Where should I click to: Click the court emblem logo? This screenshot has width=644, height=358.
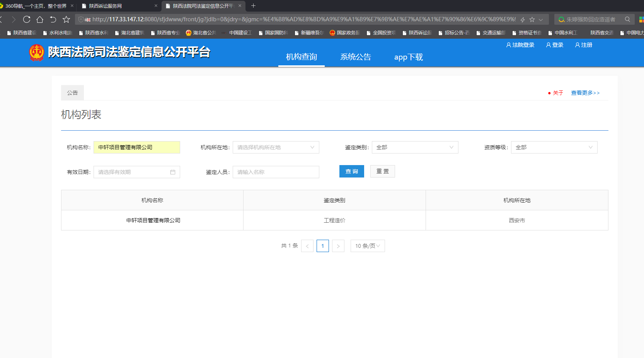pyautogui.click(x=37, y=53)
